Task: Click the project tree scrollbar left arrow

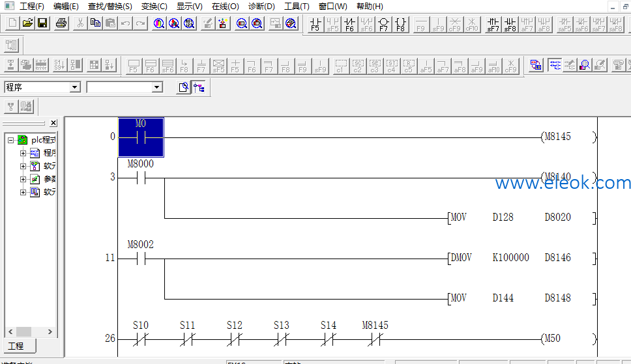Action: [x=10, y=332]
